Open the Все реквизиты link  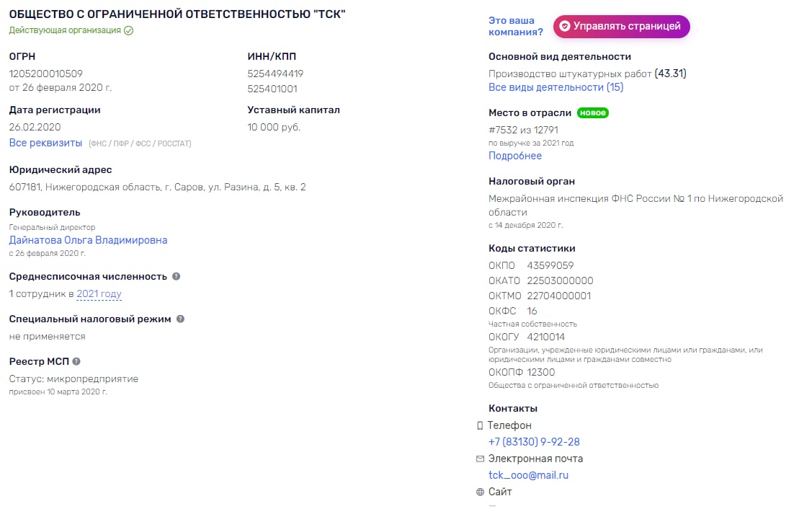(45, 143)
